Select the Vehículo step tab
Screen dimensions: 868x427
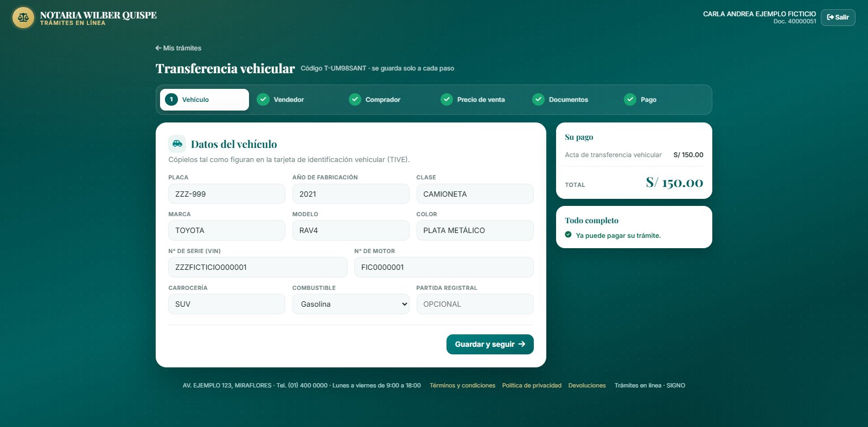pyautogui.click(x=205, y=100)
